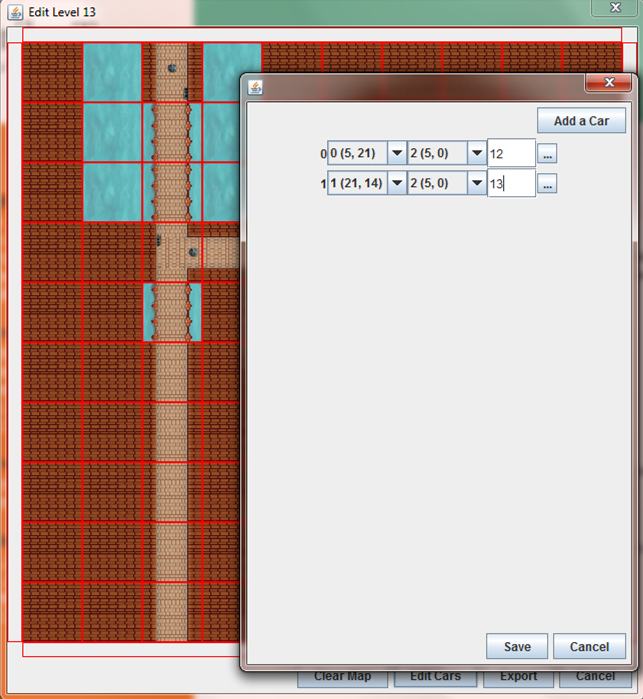Image resolution: width=643 pixels, height=699 pixels.
Task: Focus the text field containing 13
Action: (x=510, y=184)
